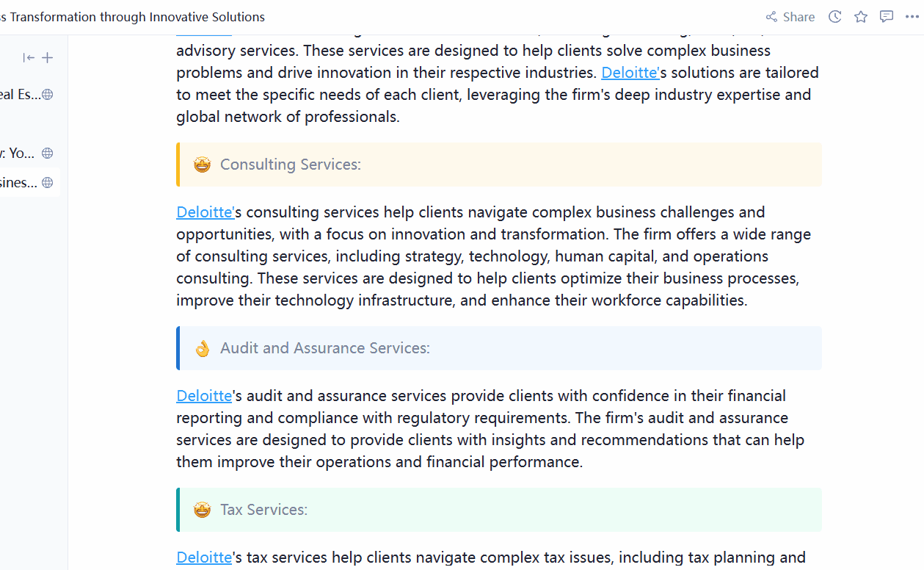Open the comments panel icon
Screen dimensions: 924x570
click(x=887, y=17)
